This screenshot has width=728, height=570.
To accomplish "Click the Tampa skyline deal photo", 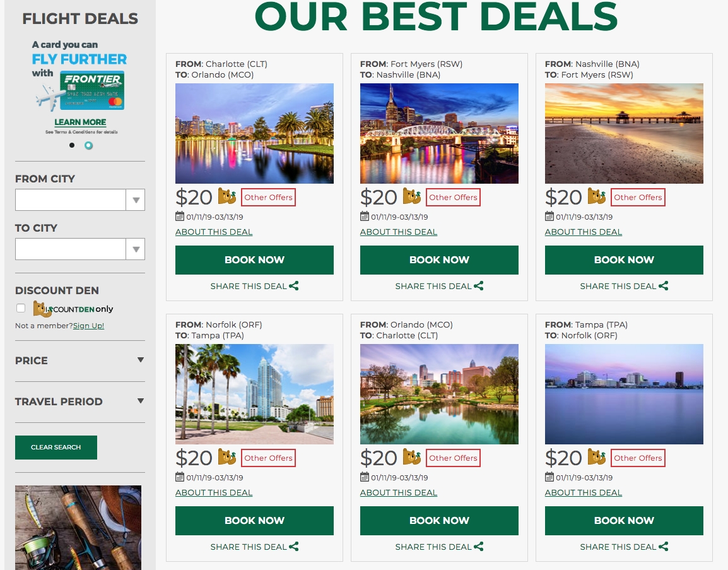I will tap(254, 394).
